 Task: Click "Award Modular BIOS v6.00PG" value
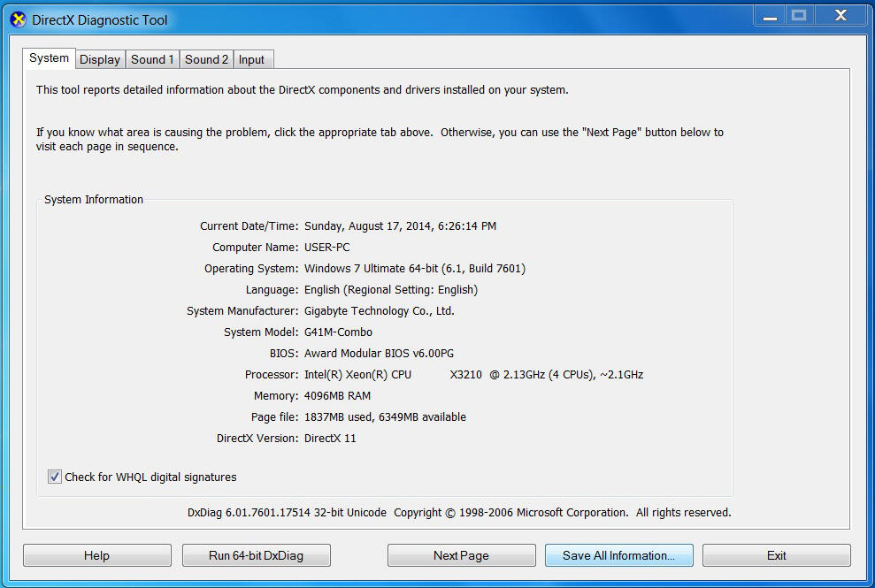tap(379, 353)
